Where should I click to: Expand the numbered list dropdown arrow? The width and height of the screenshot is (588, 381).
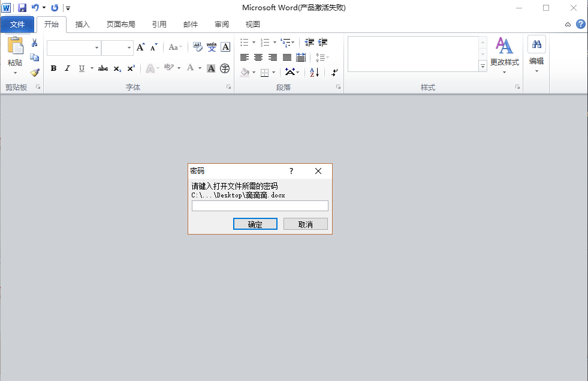(x=275, y=43)
